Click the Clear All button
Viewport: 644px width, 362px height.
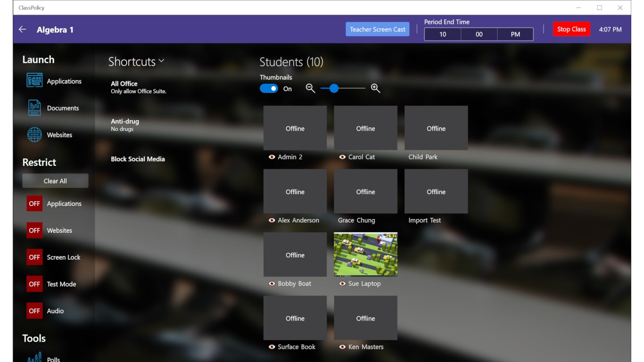[55, 181]
